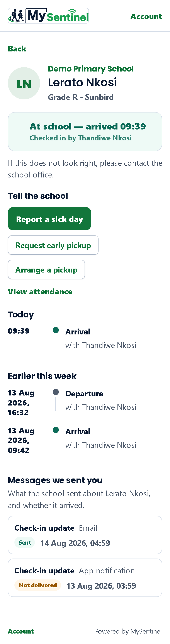
Task: Click the Not delivered status badge
Action: coord(38,586)
